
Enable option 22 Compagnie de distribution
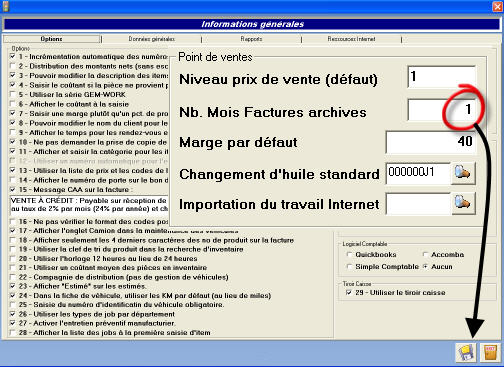pos(13,277)
